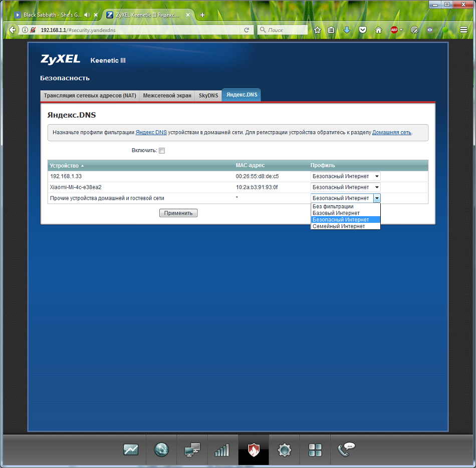
Task: Mute the Black Sabbath tab audio
Action: click(x=87, y=15)
